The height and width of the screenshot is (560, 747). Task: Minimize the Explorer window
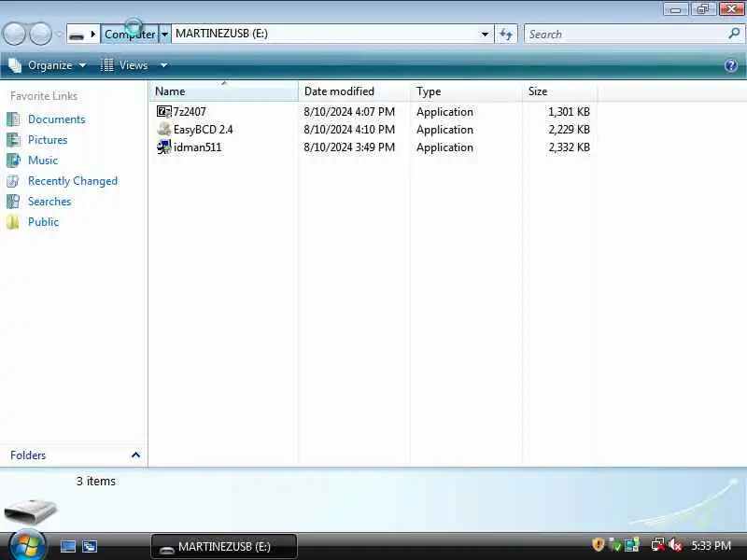[x=675, y=9]
